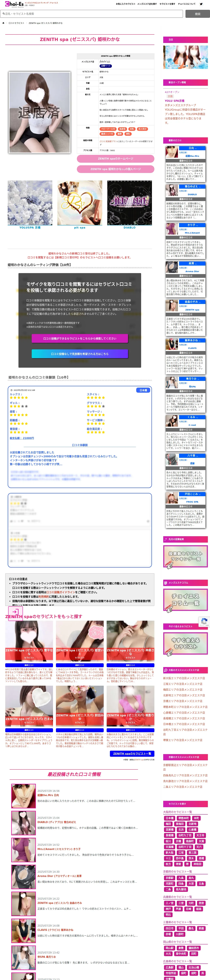Click the 京都駅周辺エリアの注目メンズエステ店 link
The height and width of the screenshot is (980, 210).
point(185,767)
